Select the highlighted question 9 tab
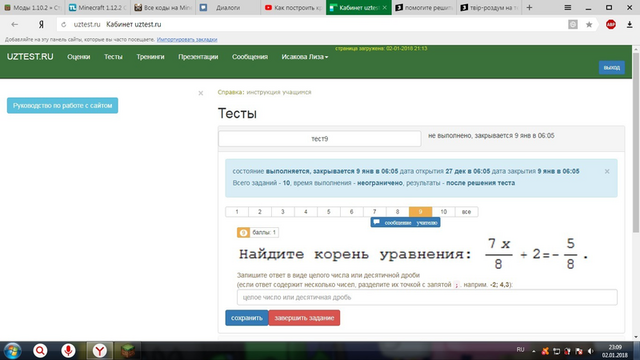Image resolution: width=640 pixels, height=360 pixels. (x=420, y=212)
